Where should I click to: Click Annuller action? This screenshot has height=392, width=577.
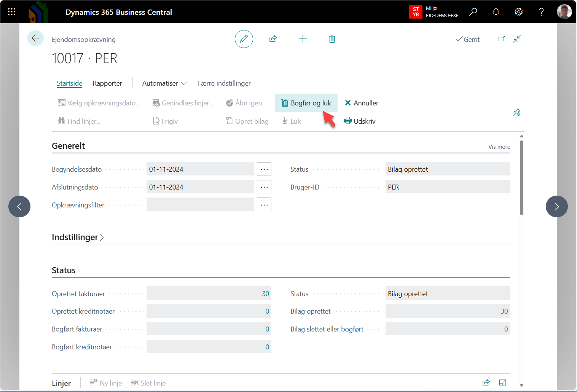pos(361,103)
